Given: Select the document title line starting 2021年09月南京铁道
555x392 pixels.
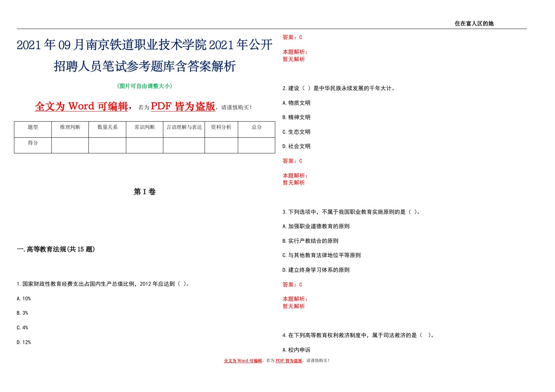Looking at the screenshot, I should pyautogui.click(x=144, y=45).
